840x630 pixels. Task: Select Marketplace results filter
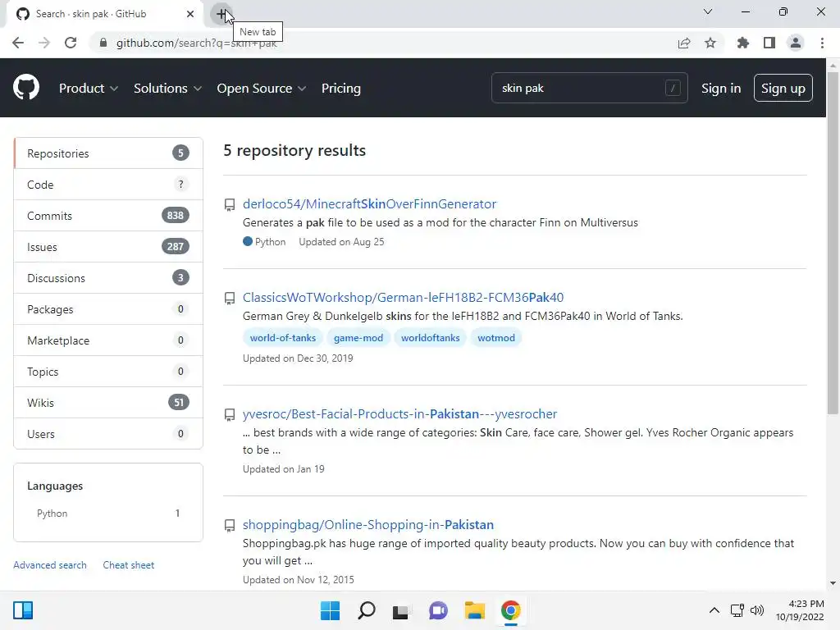(108, 340)
